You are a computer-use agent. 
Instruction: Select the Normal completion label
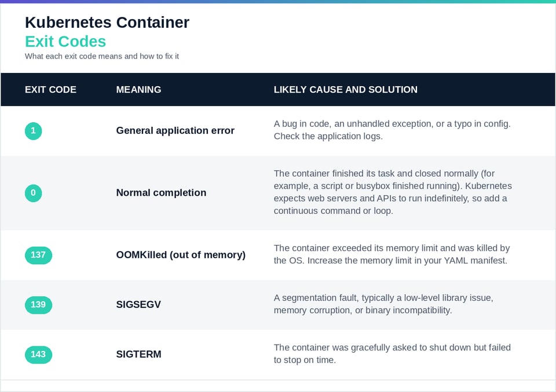coord(161,192)
